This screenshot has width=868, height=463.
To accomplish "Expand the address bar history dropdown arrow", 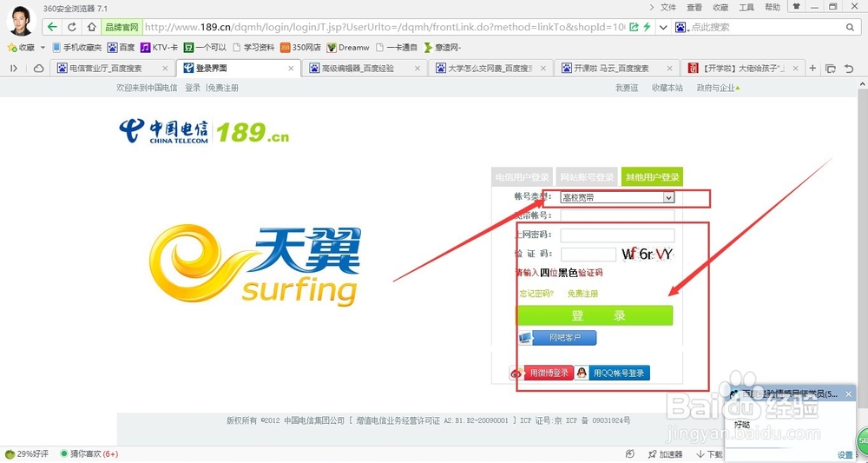I will point(662,27).
